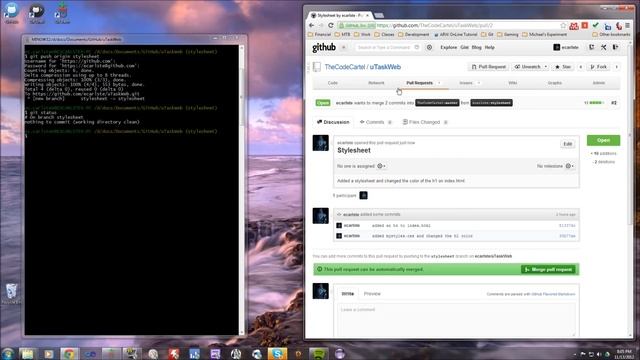Click Help in GitHub header

489,47
